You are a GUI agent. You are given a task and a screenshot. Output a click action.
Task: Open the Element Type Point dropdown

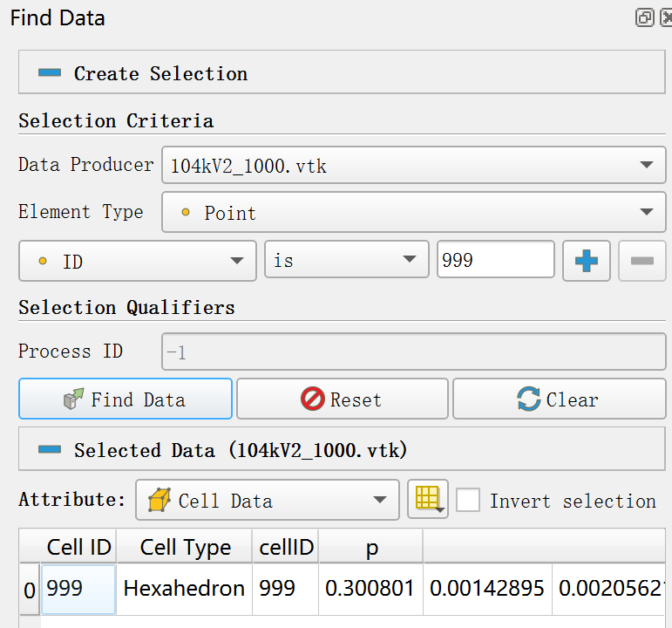point(413,213)
